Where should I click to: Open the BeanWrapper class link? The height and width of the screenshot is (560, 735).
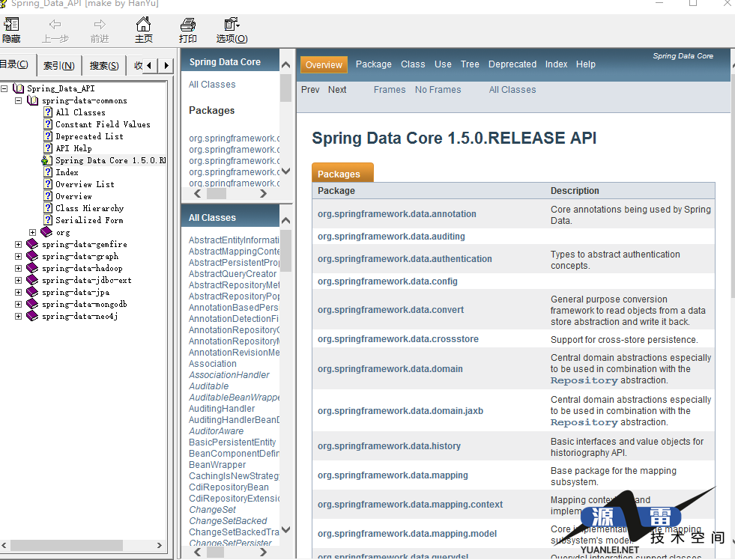click(x=217, y=465)
